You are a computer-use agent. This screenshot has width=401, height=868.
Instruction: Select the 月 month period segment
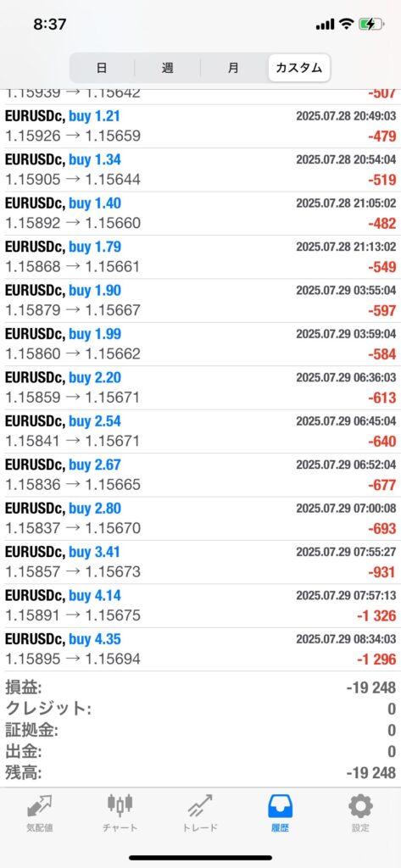pos(233,68)
